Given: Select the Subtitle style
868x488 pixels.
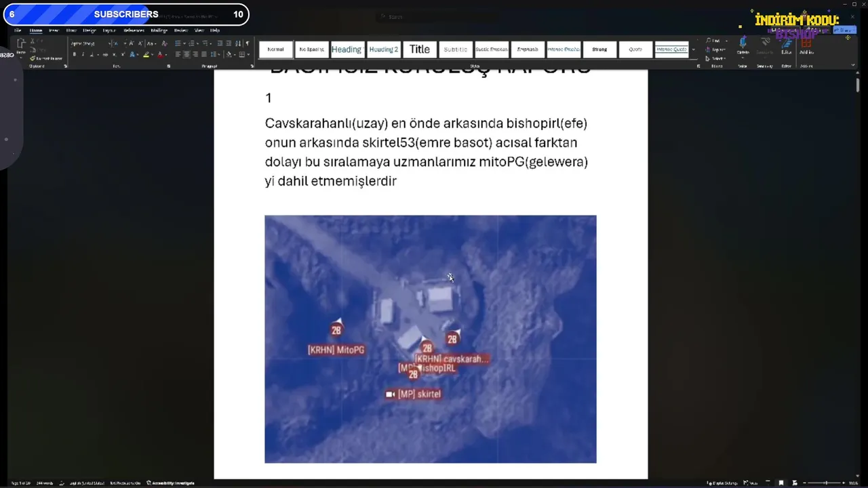Looking at the screenshot, I should [455, 49].
